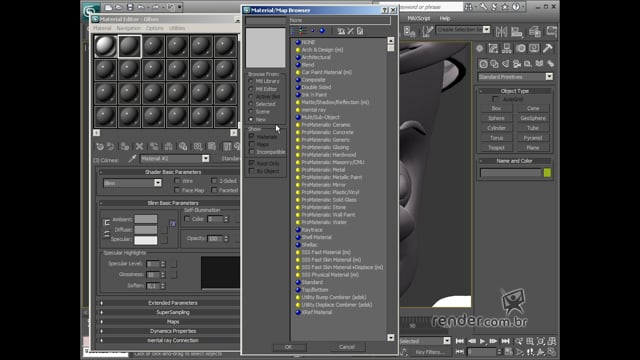Screen dimensions: 640x360
Task: Click object name field in Name and Color
Action: (511, 173)
